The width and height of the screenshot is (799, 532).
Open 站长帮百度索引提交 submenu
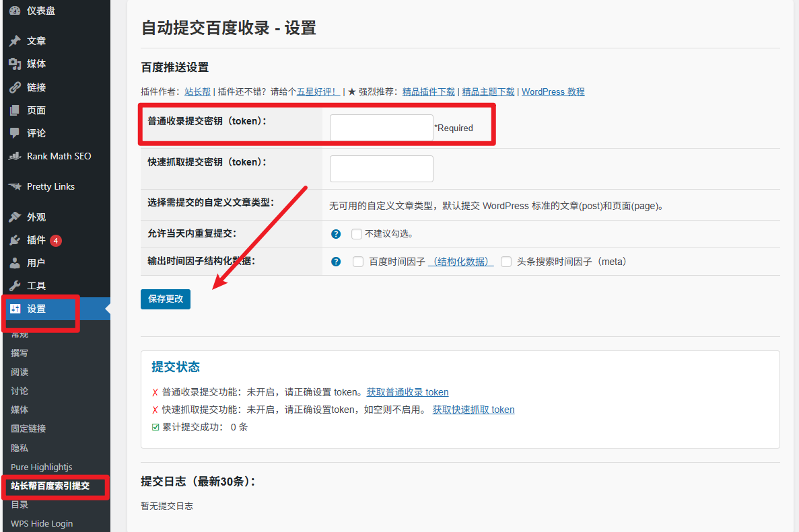(50, 486)
